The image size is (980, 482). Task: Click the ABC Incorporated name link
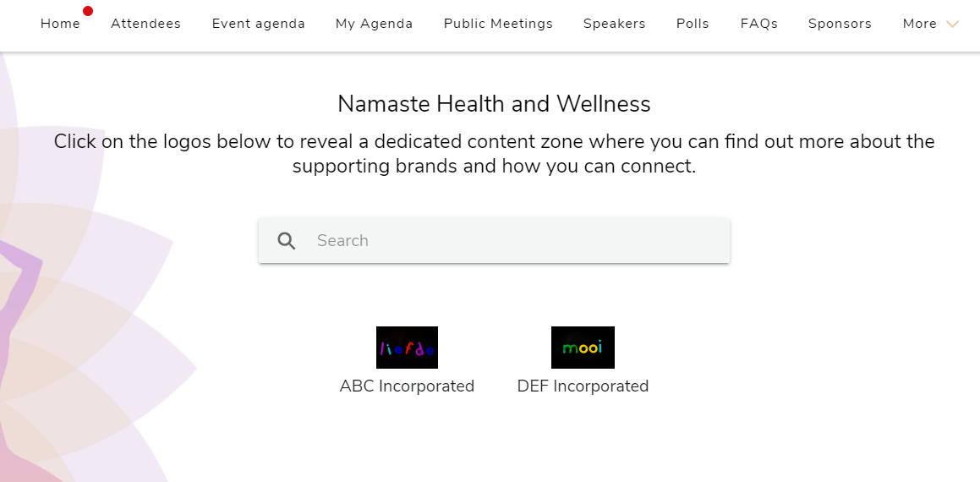coord(407,386)
